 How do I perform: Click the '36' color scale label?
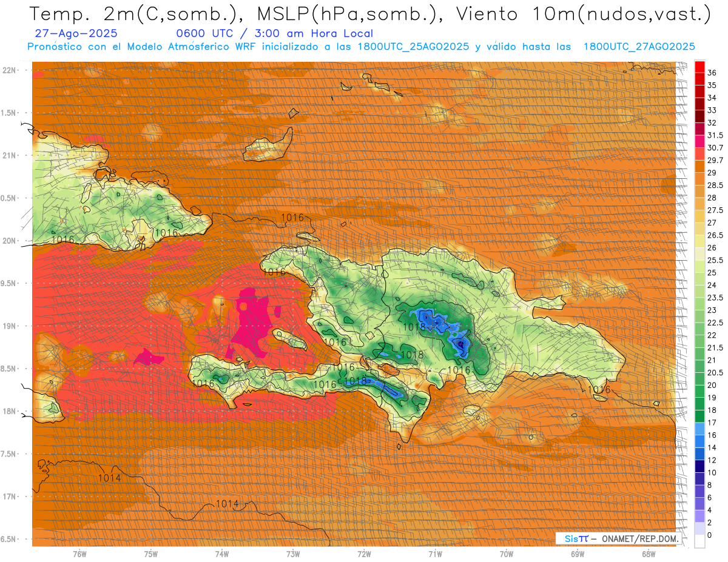pyautogui.click(x=712, y=73)
